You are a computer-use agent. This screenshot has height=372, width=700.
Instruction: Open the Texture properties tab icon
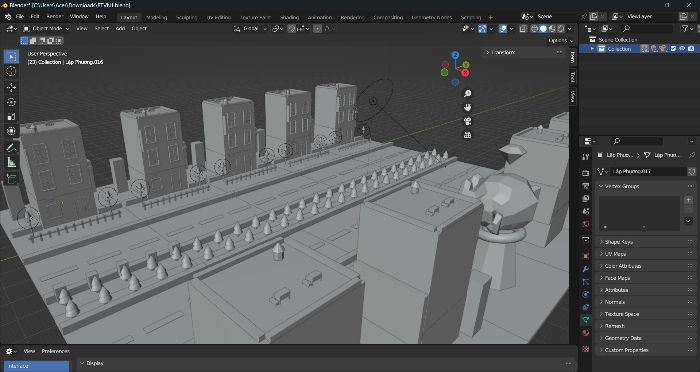tap(586, 348)
